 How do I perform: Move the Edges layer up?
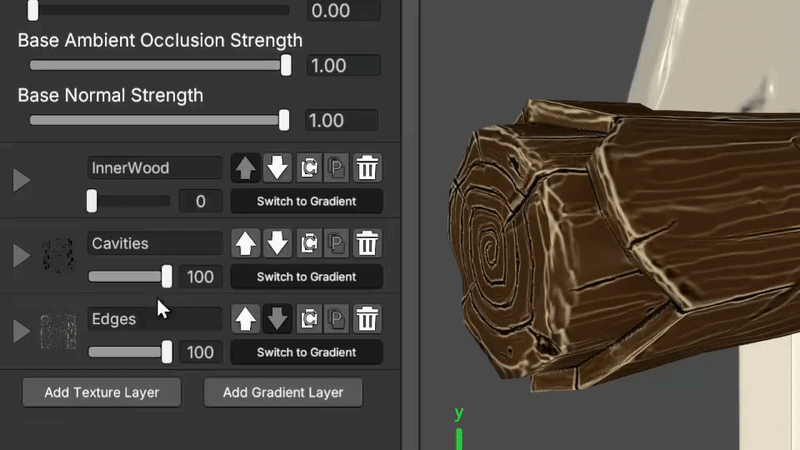point(246,320)
